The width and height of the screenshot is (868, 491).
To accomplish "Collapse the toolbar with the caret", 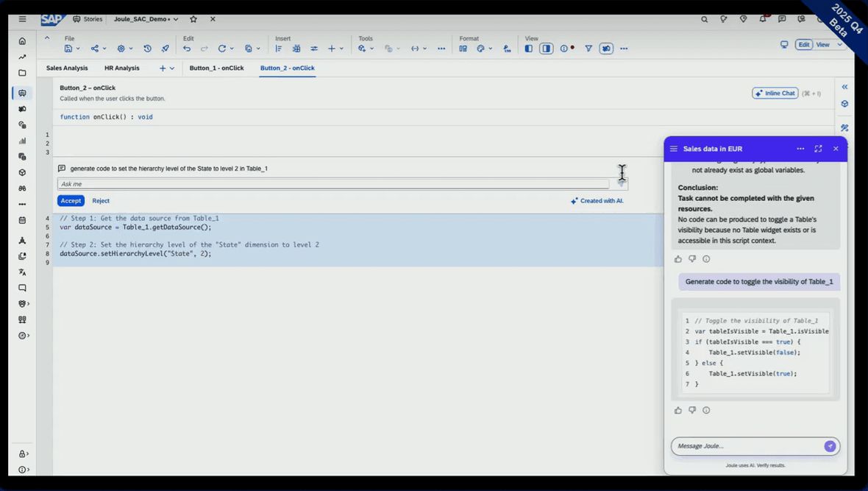I will click(x=47, y=38).
